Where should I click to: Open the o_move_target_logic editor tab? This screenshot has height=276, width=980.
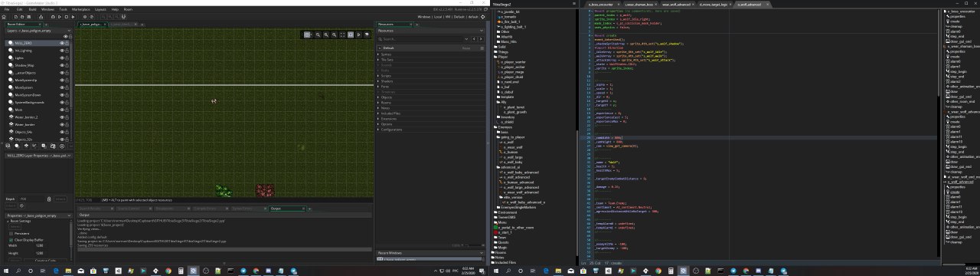point(713,5)
